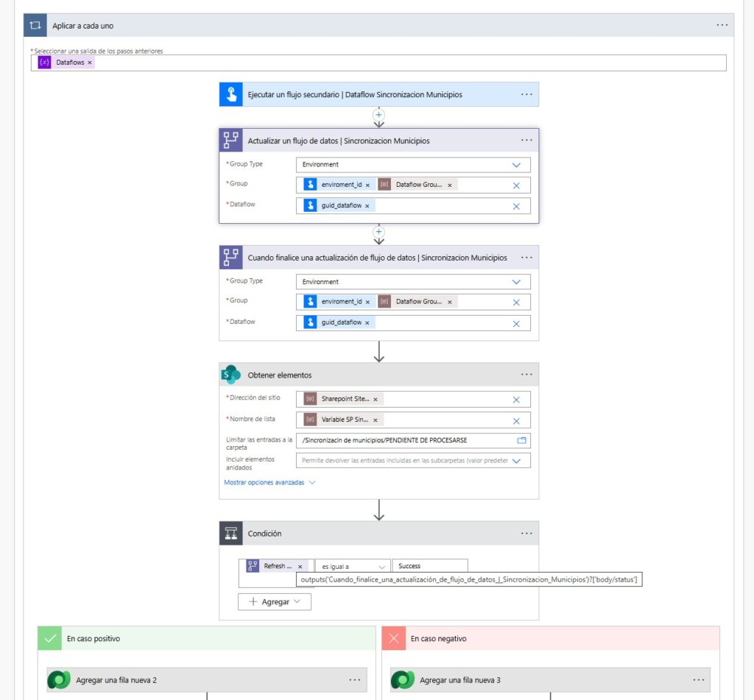Open the ellipsis menu on Aplicar a cada uno
754x700 pixels.
722,25
